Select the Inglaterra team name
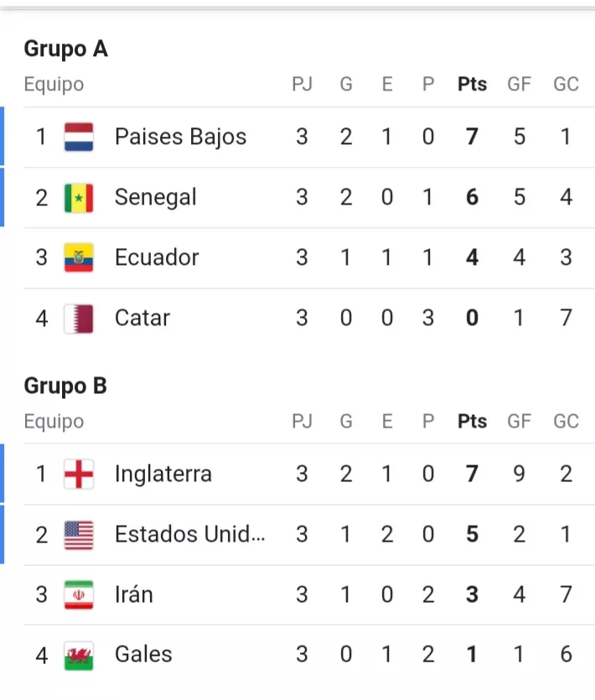Screen dimensions: 595x700 [163, 474]
